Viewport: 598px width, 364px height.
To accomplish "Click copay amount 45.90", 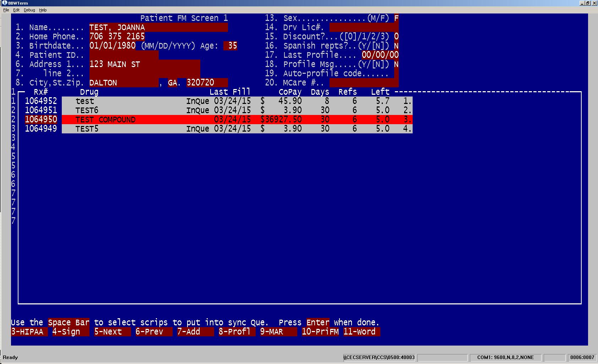I will (290, 101).
